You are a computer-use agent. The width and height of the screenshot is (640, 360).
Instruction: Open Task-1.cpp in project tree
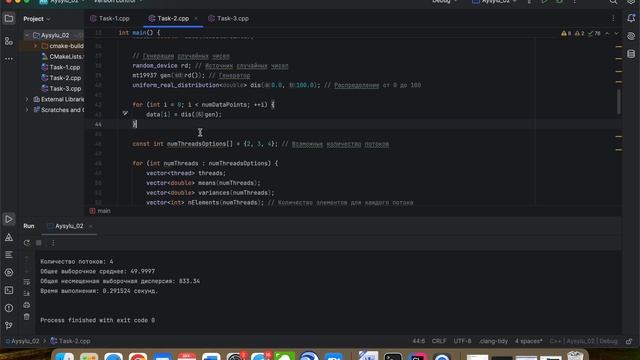point(61,67)
